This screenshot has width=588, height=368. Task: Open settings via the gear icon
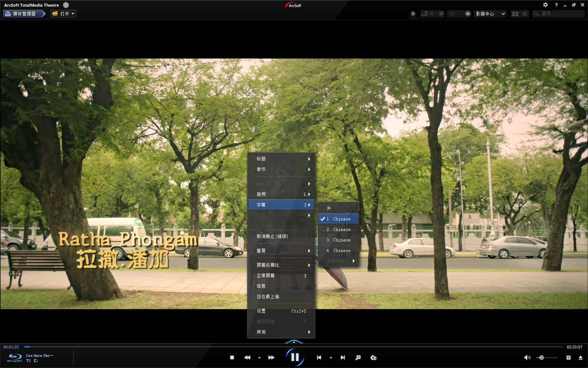tap(545, 5)
